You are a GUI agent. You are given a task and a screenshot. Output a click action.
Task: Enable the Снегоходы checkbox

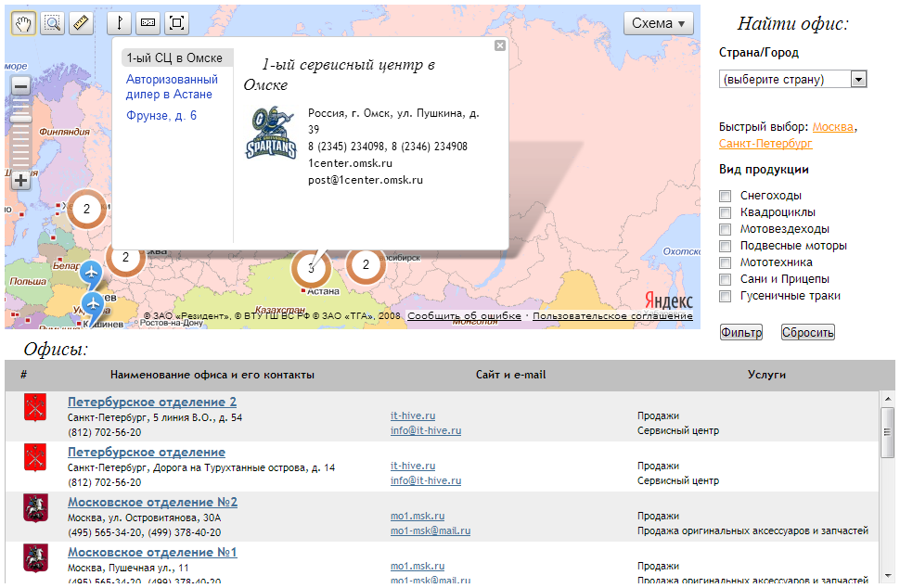click(x=726, y=197)
